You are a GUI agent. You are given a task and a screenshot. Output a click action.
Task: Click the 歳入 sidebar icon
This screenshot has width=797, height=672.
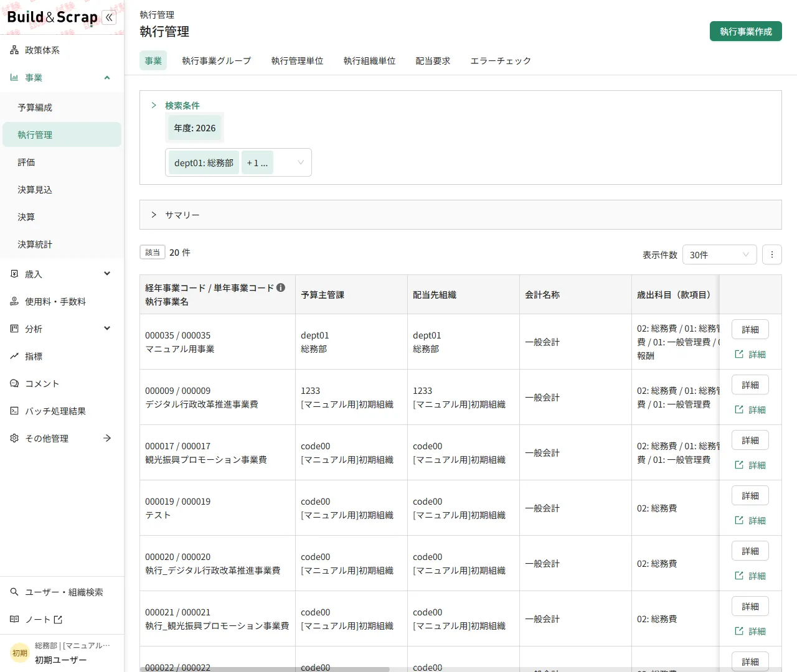(x=14, y=274)
